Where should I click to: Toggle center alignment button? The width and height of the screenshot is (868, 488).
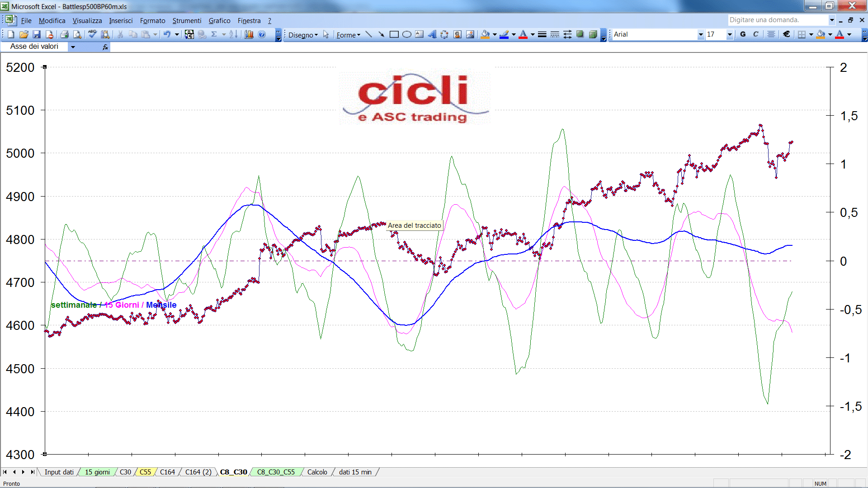(771, 34)
